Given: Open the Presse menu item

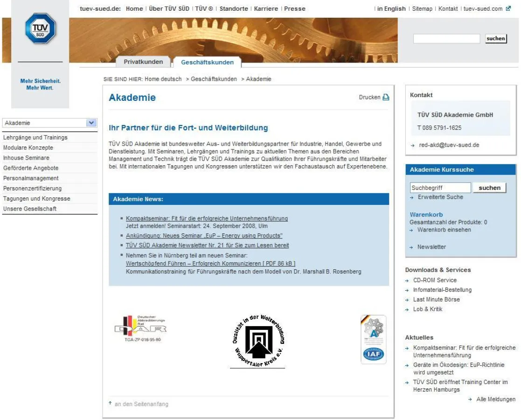Looking at the screenshot, I should tap(295, 8).
